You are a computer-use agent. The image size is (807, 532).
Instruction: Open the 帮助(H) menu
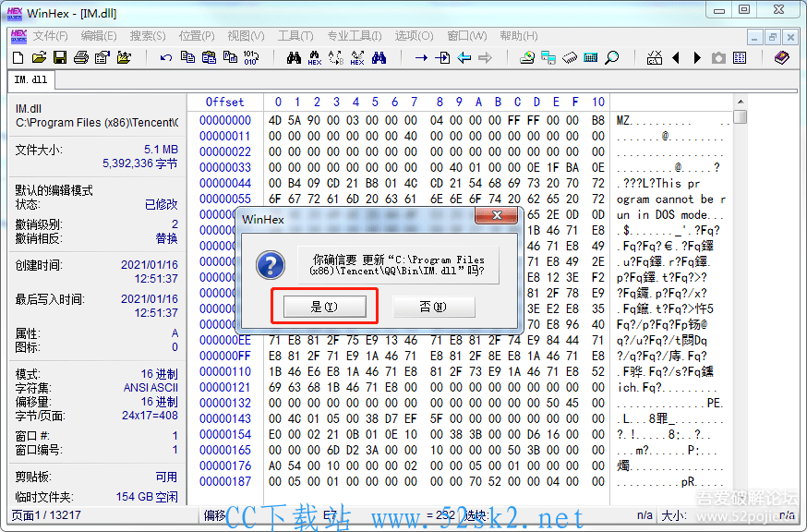[519, 36]
